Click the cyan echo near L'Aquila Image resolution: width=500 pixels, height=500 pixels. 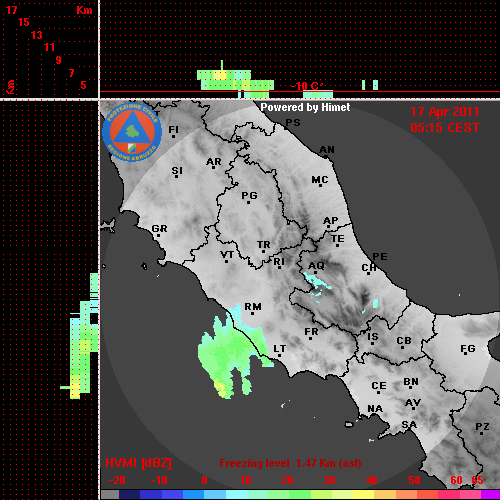point(316,282)
